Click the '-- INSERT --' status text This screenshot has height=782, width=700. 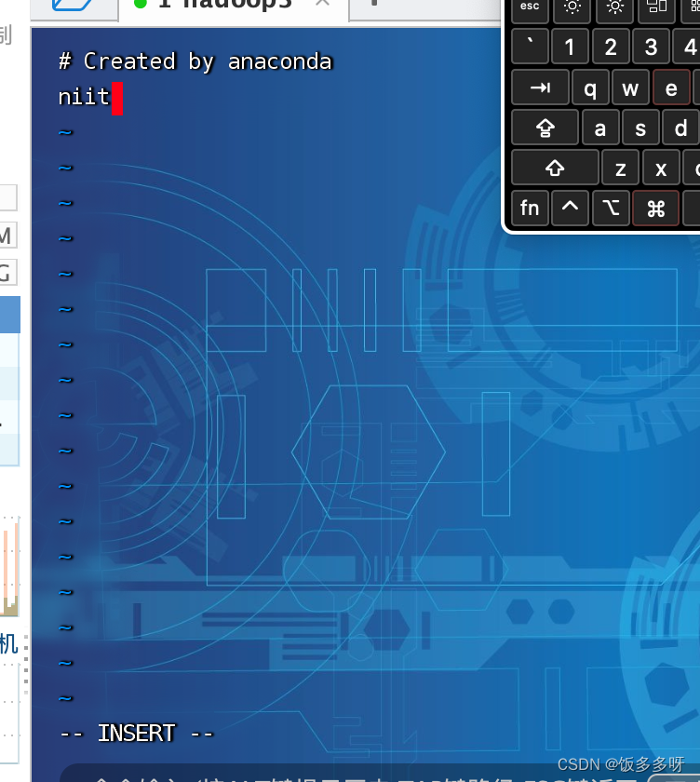coord(136,734)
